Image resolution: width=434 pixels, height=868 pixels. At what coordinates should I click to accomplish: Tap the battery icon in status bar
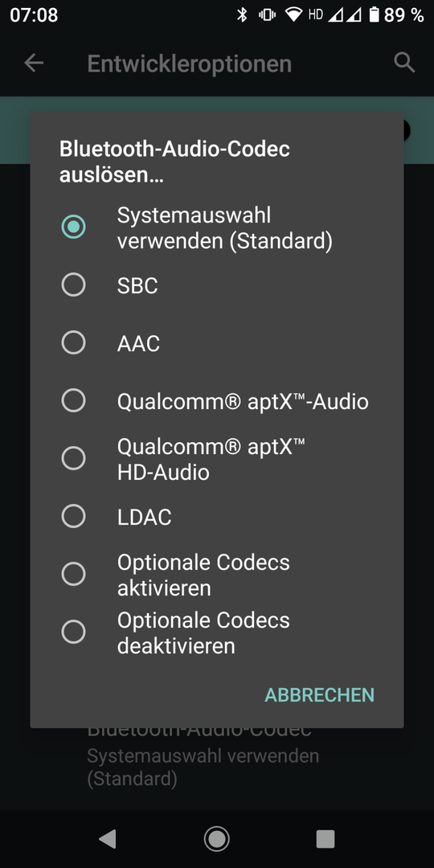tap(375, 15)
